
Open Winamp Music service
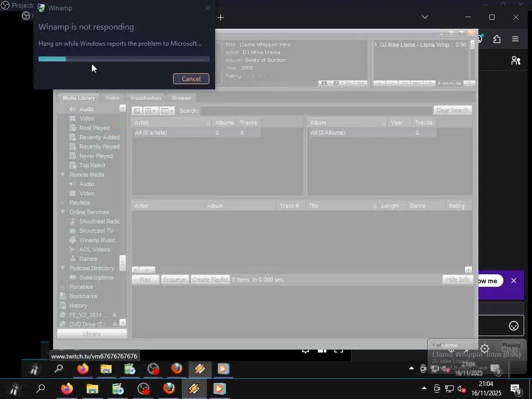click(x=97, y=240)
